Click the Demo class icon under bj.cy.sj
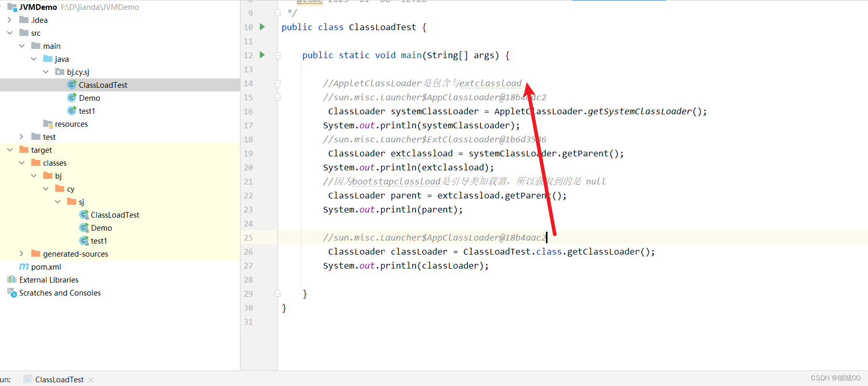Image resolution: width=868 pixels, height=386 pixels. (x=72, y=98)
